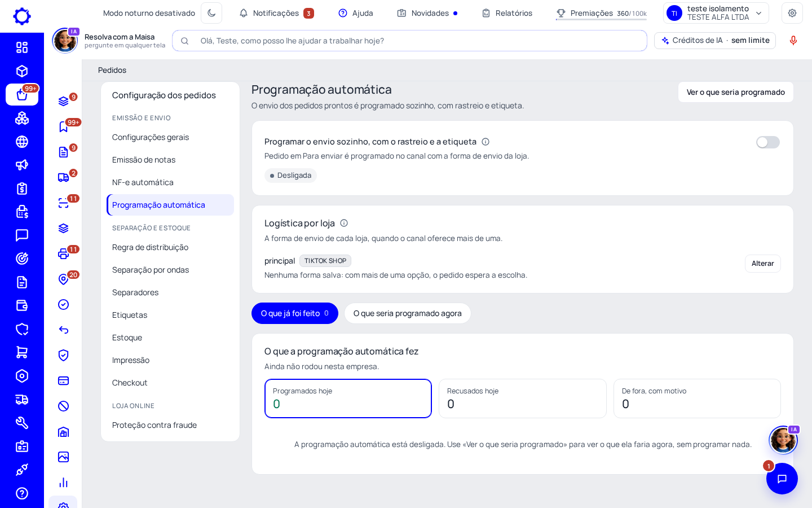Open megaphone marketing icon in sidebar
The height and width of the screenshot is (508, 812).
click(22, 165)
